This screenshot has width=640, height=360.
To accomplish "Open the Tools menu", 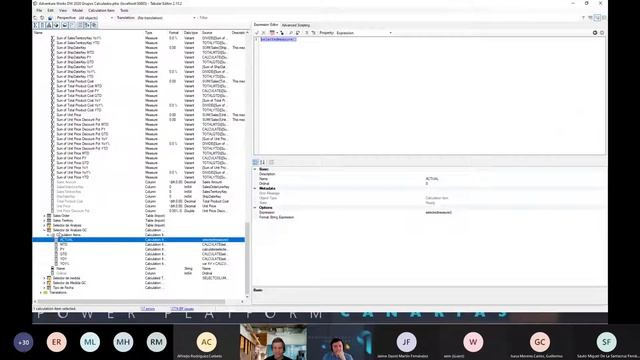I will pyautogui.click(x=124, y=11).
